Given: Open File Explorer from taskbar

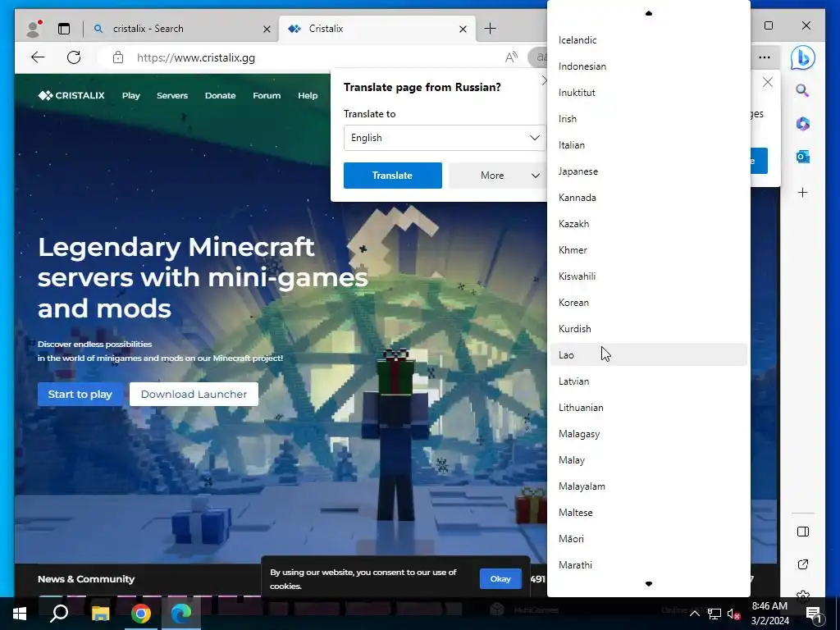Looking at the screenshot, I should [x=99, y=614].
